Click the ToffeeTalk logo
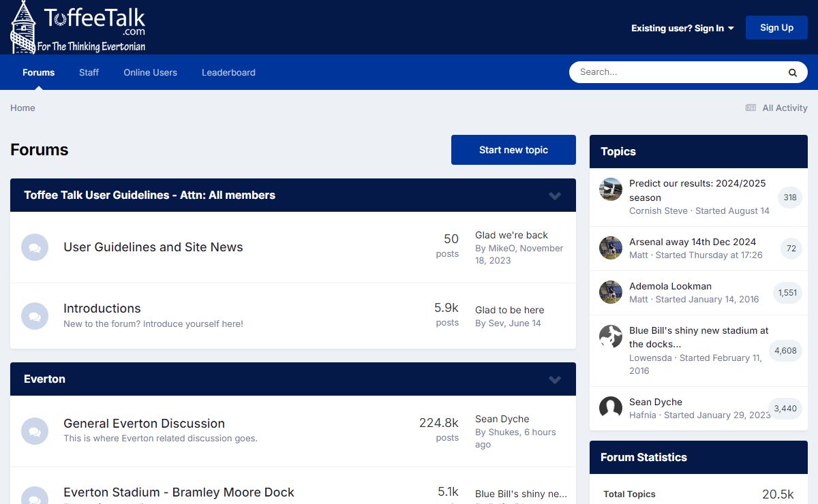Screen dimensions: 818x504 pos(78,27)
